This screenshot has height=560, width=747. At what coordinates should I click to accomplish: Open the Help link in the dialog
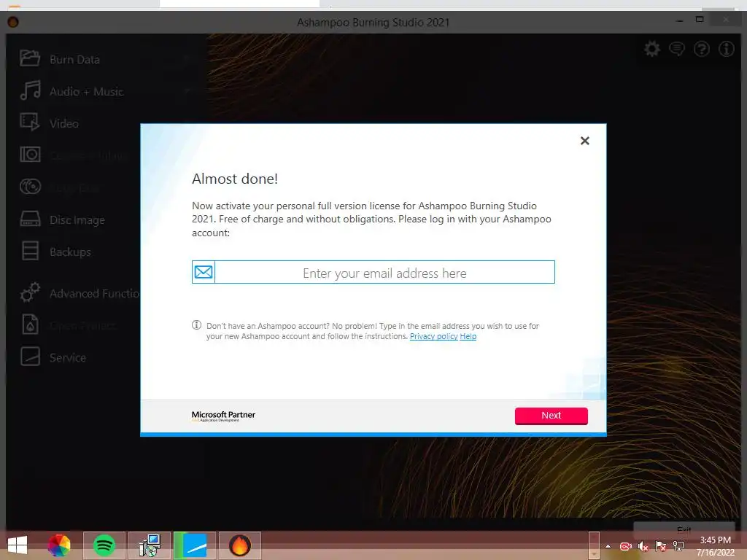[x=468, y=336]
